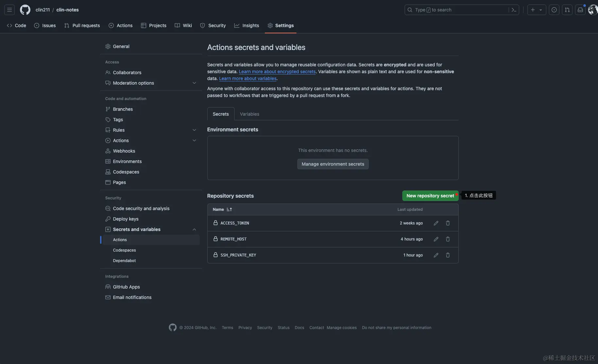The height and width of the screenshot is (364, 598).
Task: Open the repository Actions tab
Action: coord(120,25)
